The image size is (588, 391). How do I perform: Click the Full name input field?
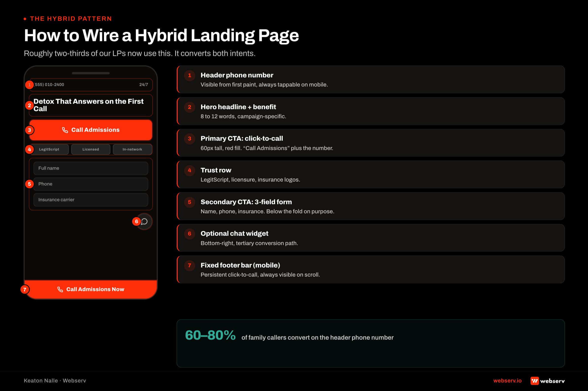pos(91,168)
